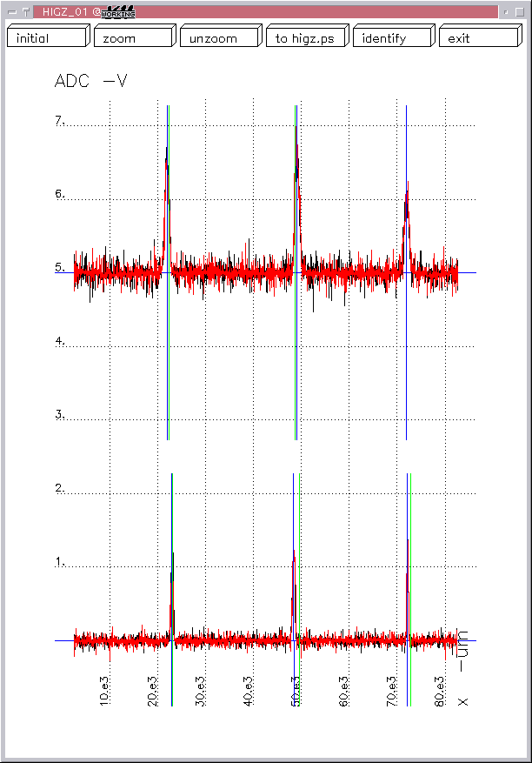Export plot with "to higz.ps" button
Screen dimensions: 532x763
tap(308, 36)
